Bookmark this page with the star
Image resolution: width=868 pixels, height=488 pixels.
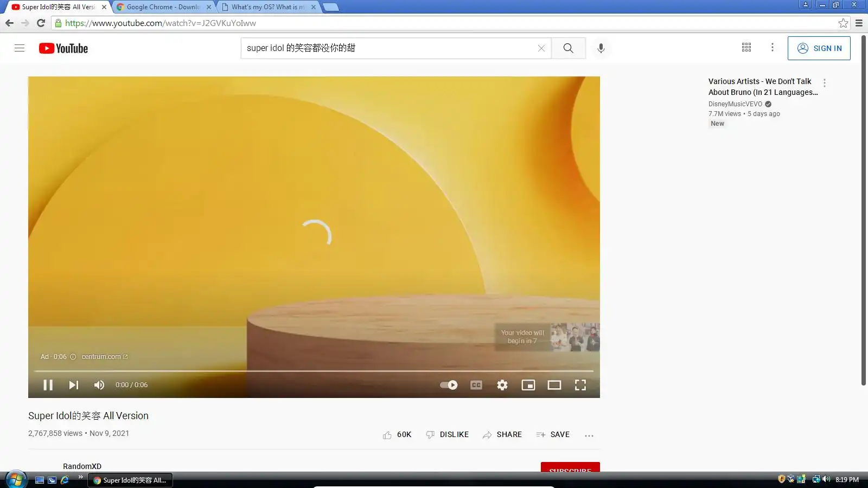click(x=843, y=23)
